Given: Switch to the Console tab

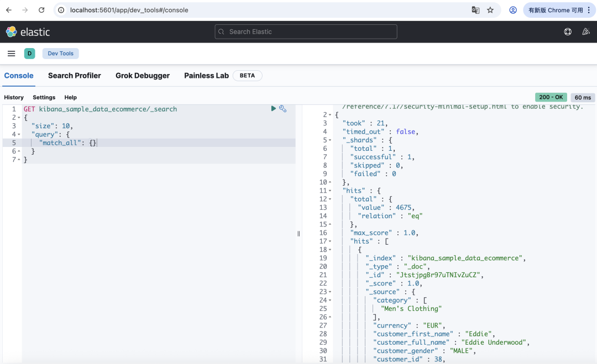Looking at the screenshot, I should 19,76.
